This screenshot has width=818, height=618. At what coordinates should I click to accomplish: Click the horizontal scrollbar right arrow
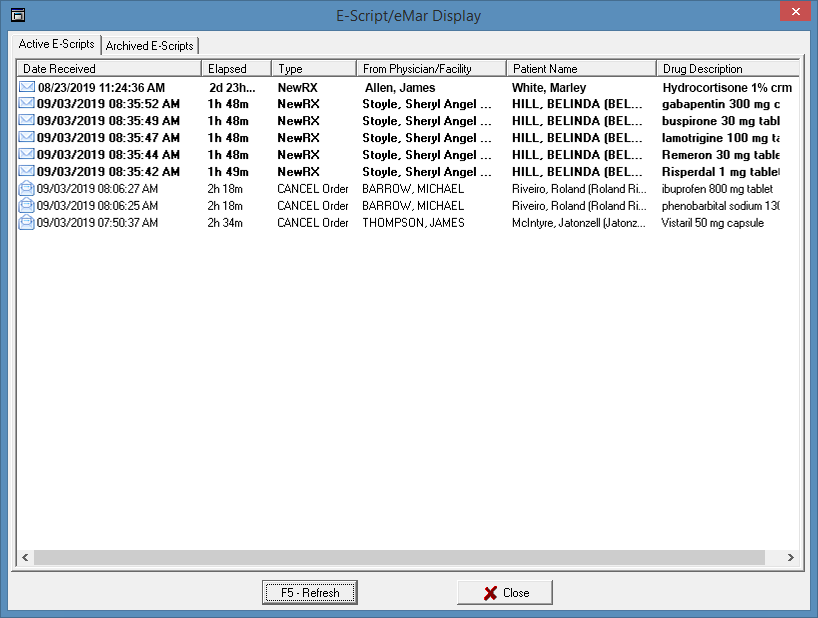point(790,558)
